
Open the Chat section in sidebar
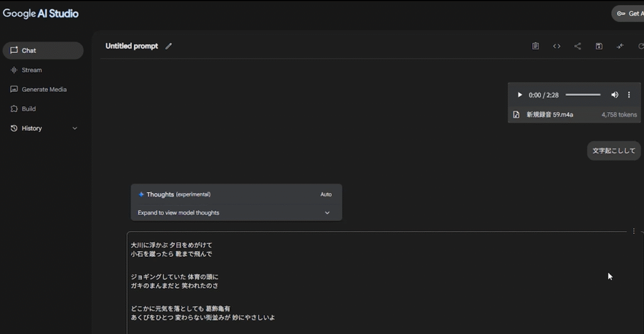pyautogui.click(x=43, y=50)
